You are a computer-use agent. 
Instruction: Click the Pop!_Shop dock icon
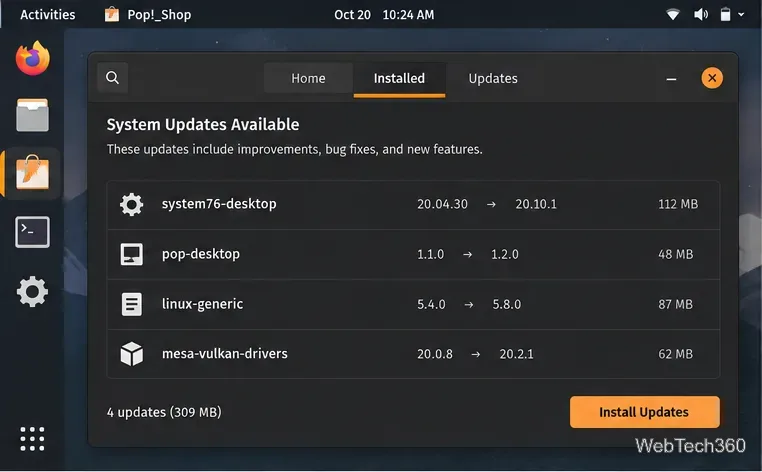[x=33, y=173]
